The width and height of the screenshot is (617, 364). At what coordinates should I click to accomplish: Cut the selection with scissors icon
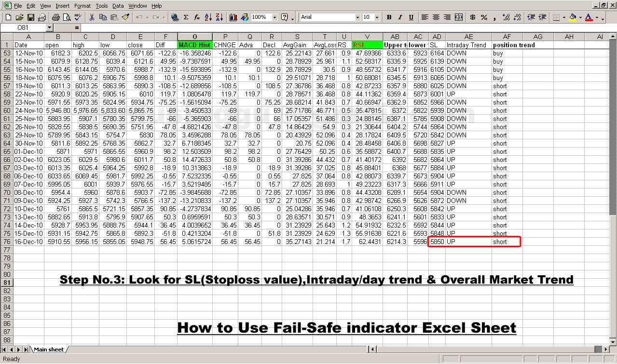91,17
